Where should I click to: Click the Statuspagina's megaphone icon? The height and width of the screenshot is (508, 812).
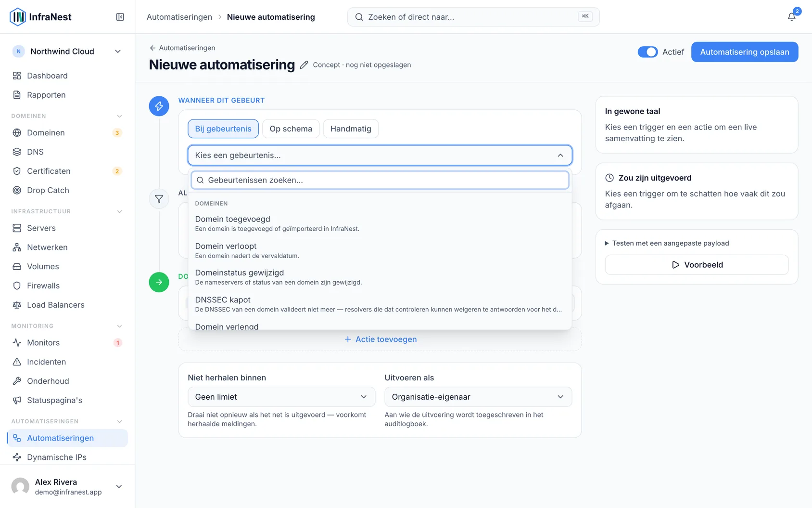17,400
